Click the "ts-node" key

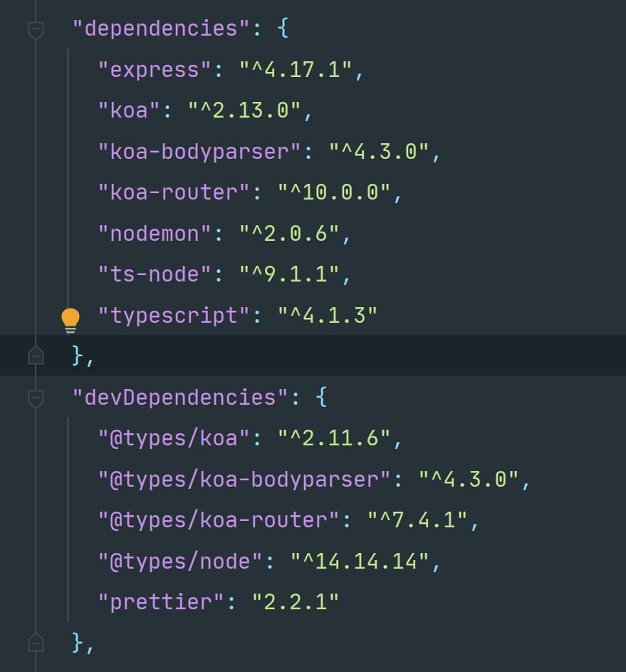(x=155, y=274)
